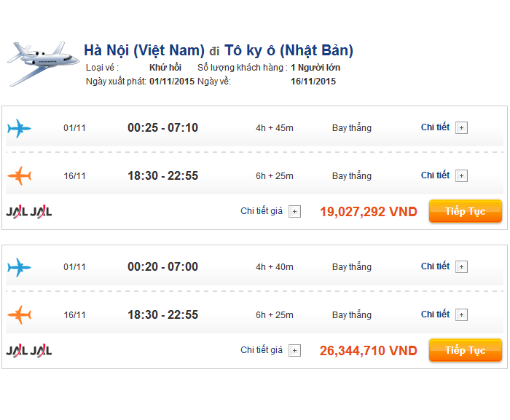The width and height of the screenshot is (510, 420).
Task: Click JAL airline logo in second result
Action: 29,350
